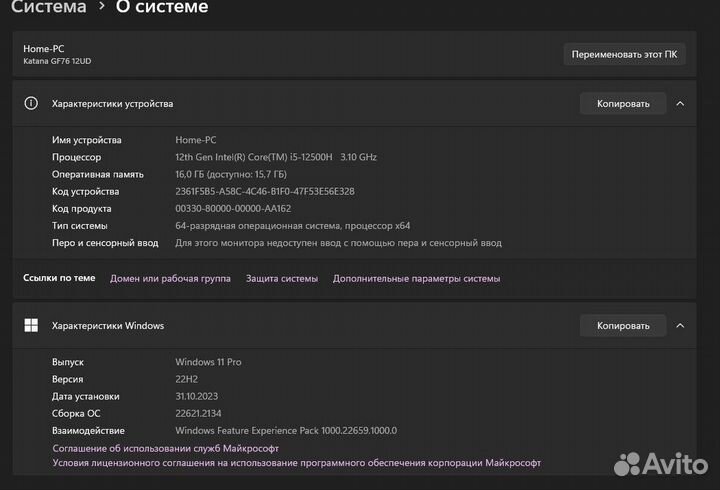
Task: Open Соглашение об использовании служб Майкрософт
Action: [165, 448]
